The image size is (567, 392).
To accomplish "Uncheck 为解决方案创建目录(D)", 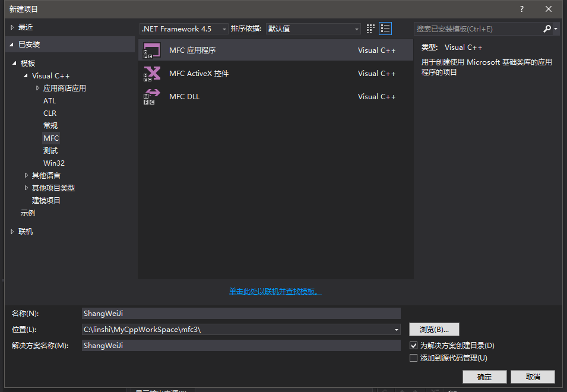I will pyautogui.click(x=413, y=345).
